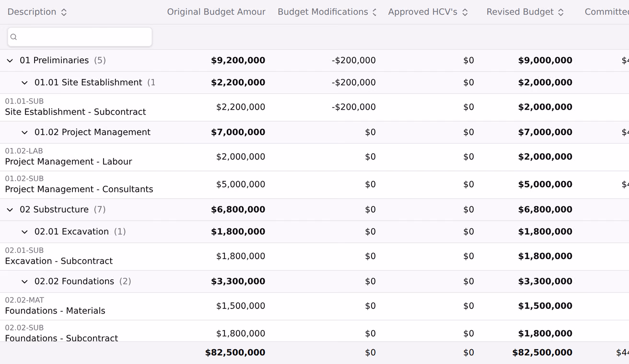629x364 pixels.
Task: Open the Project Management - Consultants line
Action: (x=79, y=190)
